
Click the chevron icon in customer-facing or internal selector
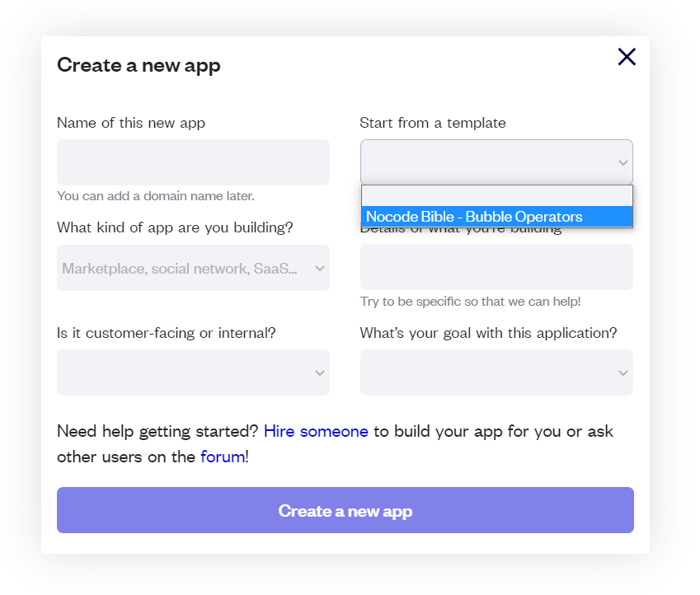(x=319, y=372)
